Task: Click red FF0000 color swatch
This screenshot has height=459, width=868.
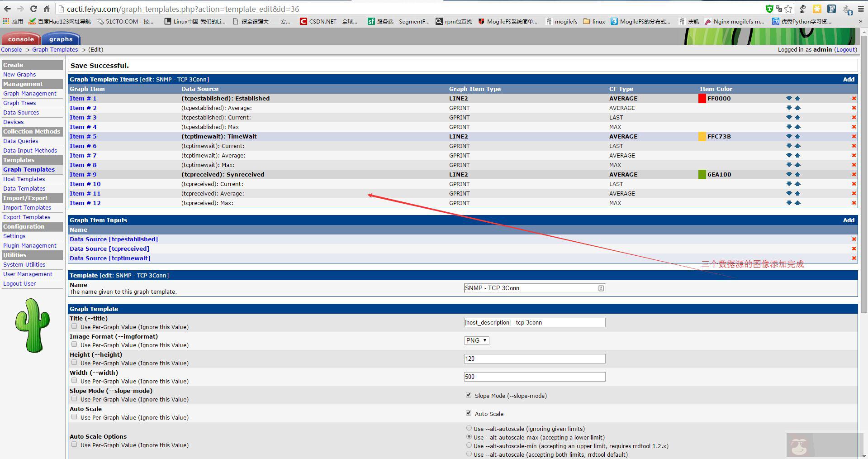Action: [x=702, y=99]
